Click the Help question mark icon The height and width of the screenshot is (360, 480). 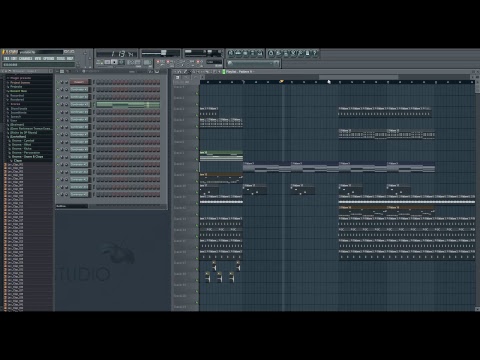click(315, 53)
